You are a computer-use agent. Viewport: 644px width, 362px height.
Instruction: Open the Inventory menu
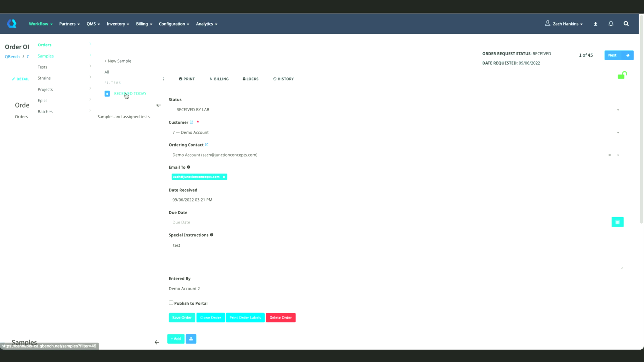118,24
